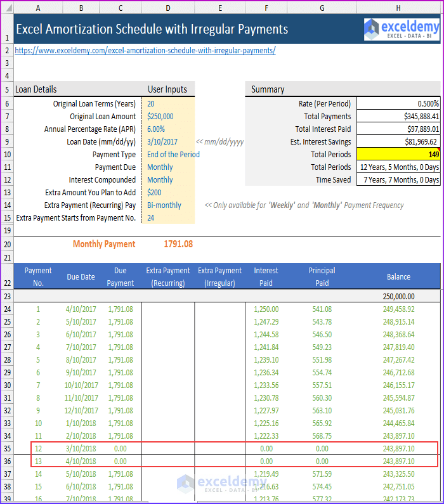Select due date 10/10/2017

[x=81, y=385]
